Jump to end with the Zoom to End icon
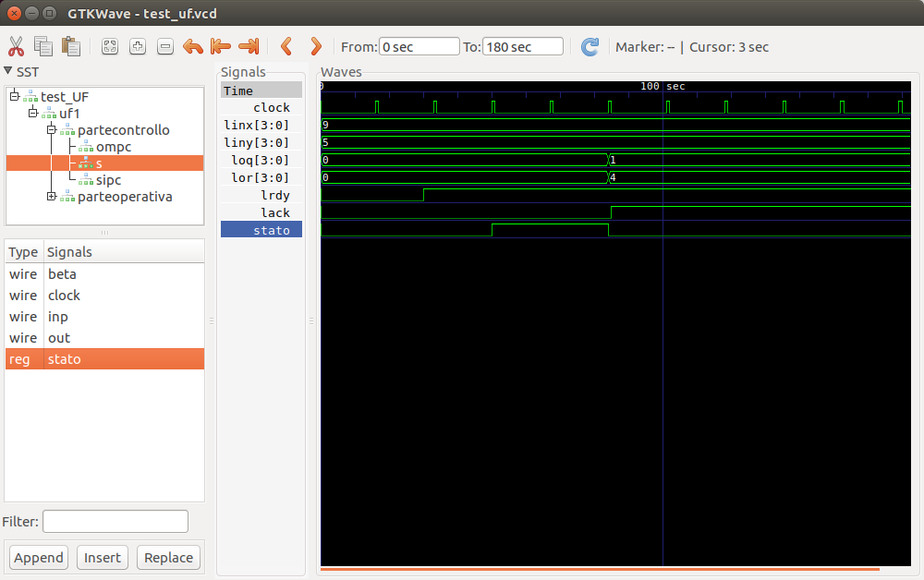Image resolution: width=924 pixels, height=580 pixels. 249,46
